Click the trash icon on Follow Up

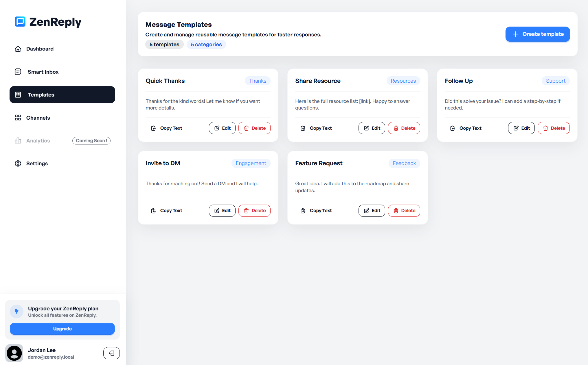(546, 128)
